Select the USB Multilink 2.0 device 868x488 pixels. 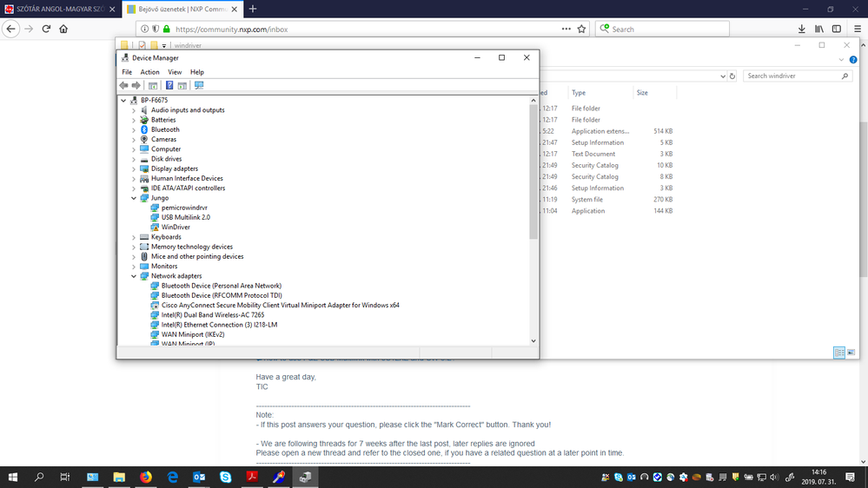tap(185, 217)
